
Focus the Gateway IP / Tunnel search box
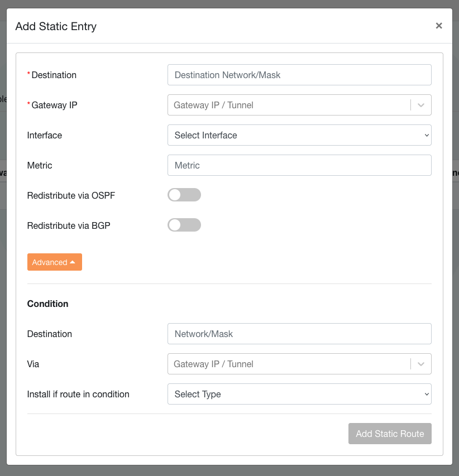(288, 105)
